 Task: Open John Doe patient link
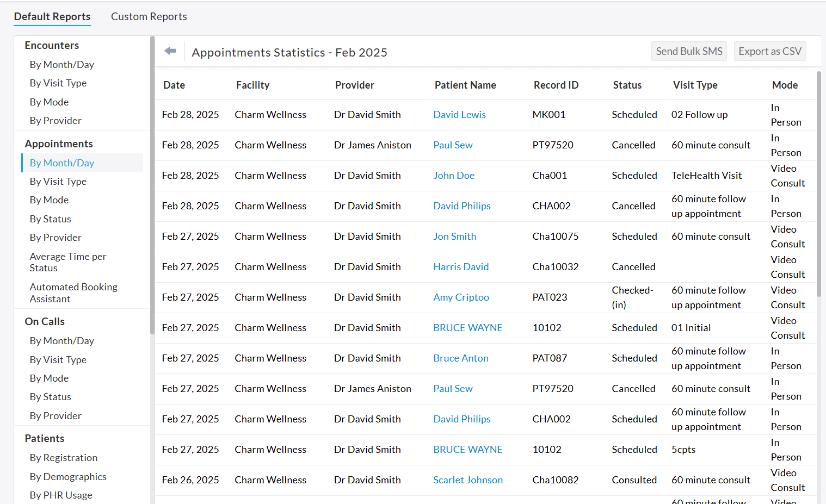(x=454, y=176)
